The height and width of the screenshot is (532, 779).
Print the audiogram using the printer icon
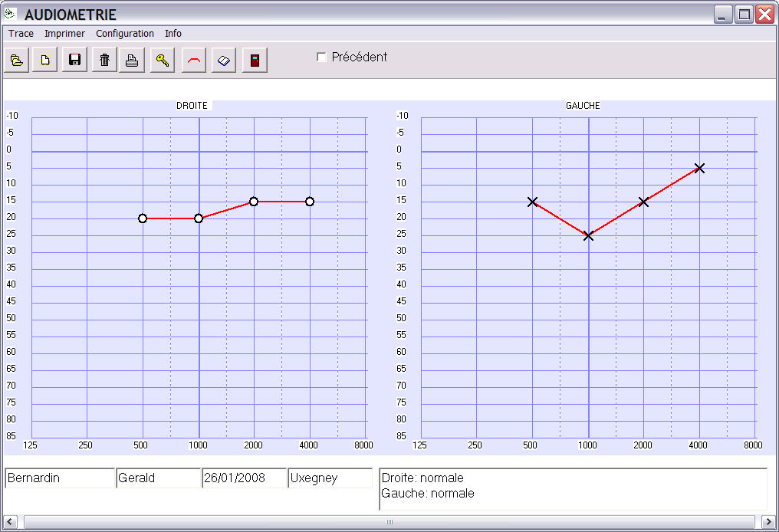coord(132,61)
